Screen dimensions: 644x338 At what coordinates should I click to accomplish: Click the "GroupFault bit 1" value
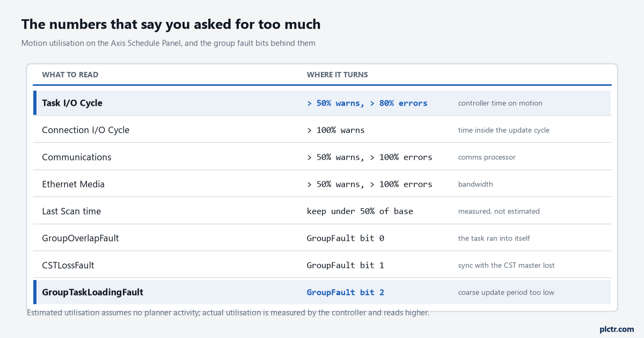pyautogui.click(x=346, y=265)
